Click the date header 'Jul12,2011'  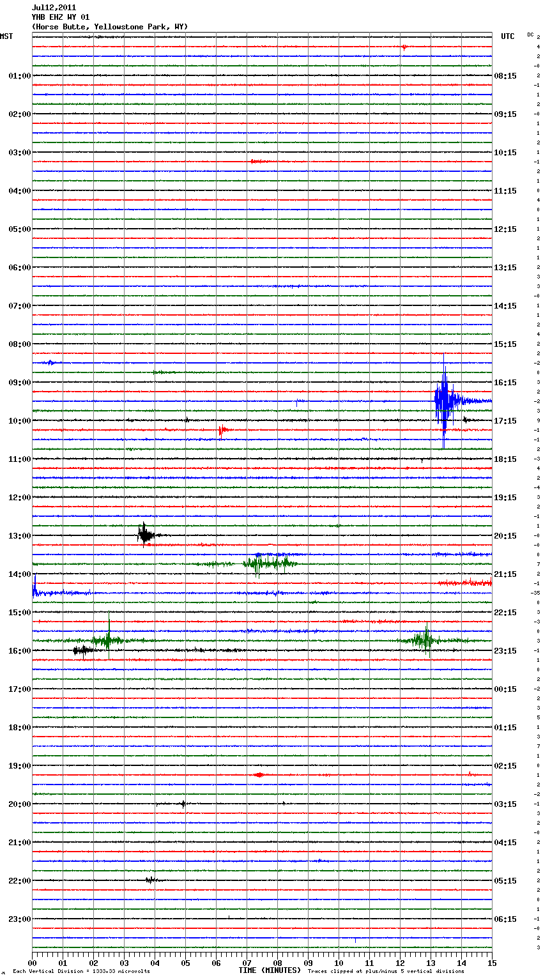point(54,8)
